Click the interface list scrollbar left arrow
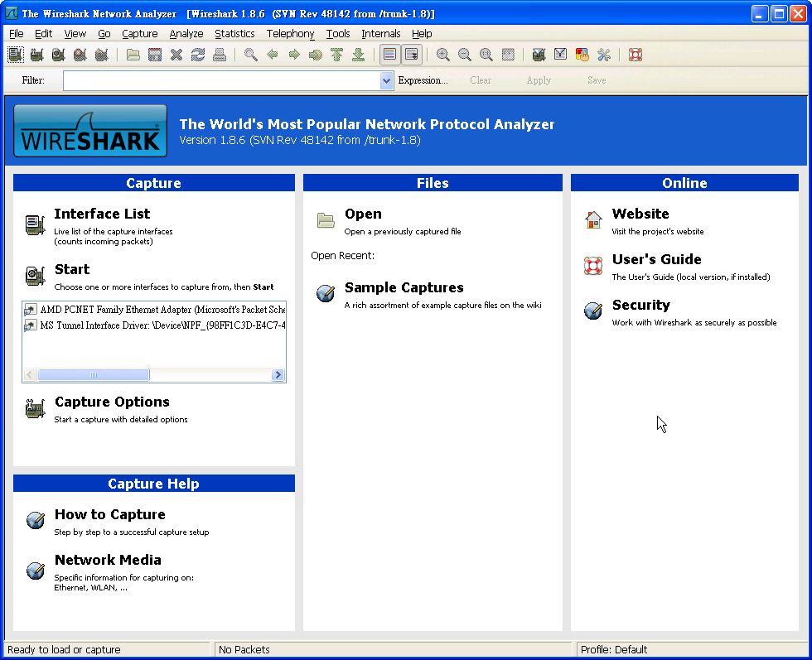The image size is (812, 660). pyautogui.click(x=30, y=375)
